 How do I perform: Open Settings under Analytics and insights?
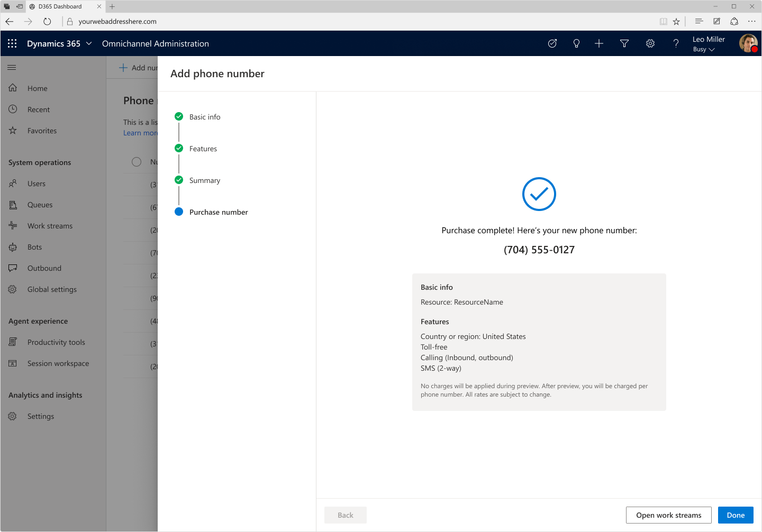coord(53,416)
